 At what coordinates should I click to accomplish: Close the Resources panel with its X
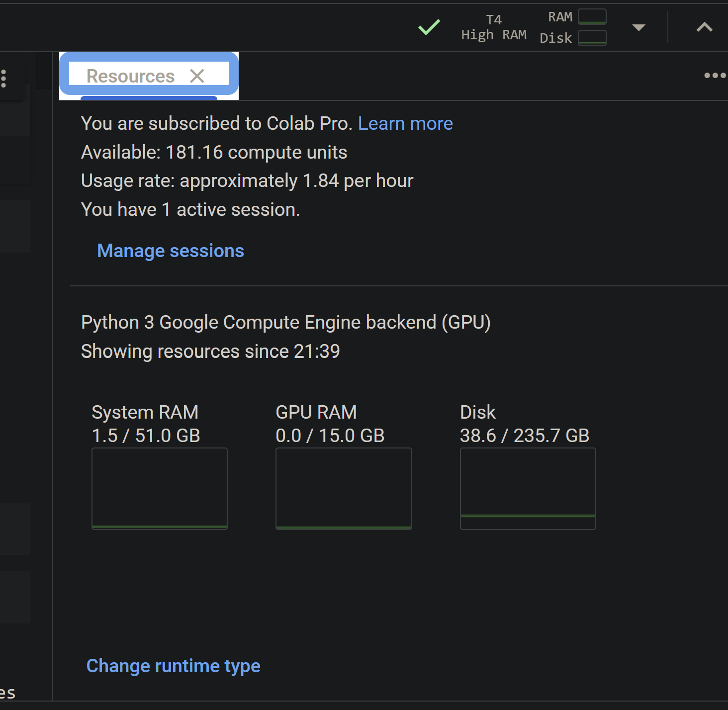197,76
